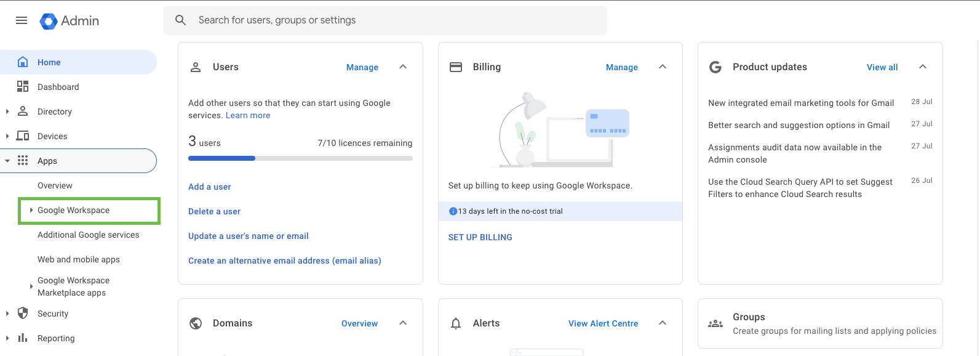The width and height of the screenshot is (980, 356).
Task: Click Update a user's name or email
Action: (249, 236)
